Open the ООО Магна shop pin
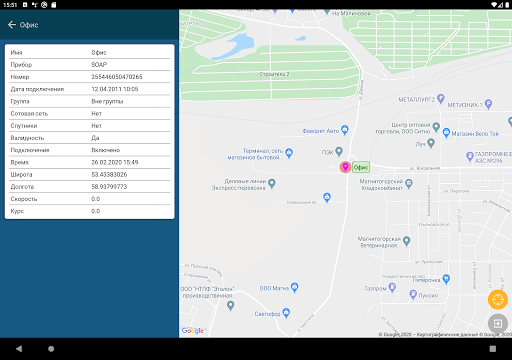The image size is (512, 360). (x=294, y=287)
